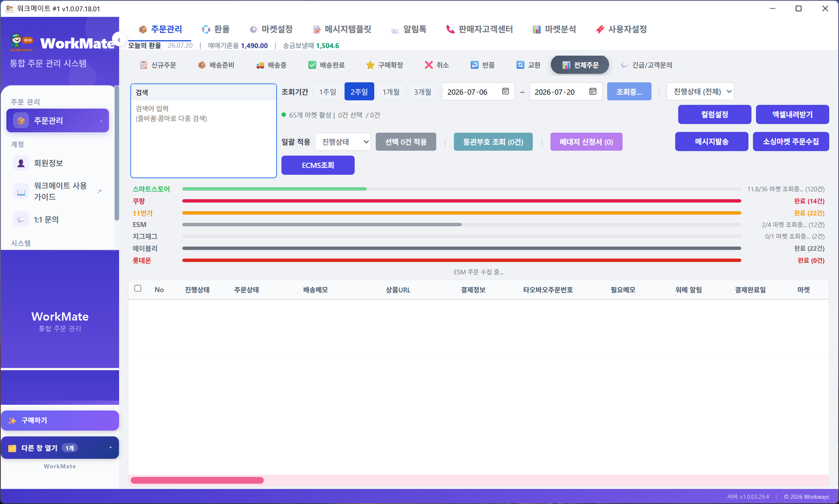Click the sidebar vertical scrollbar
839x504 pixels.
point(116,154)
